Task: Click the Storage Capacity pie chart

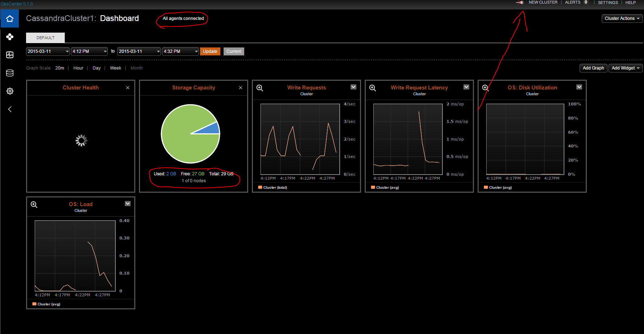Action: pyautogui.click(x=190, y=134)
